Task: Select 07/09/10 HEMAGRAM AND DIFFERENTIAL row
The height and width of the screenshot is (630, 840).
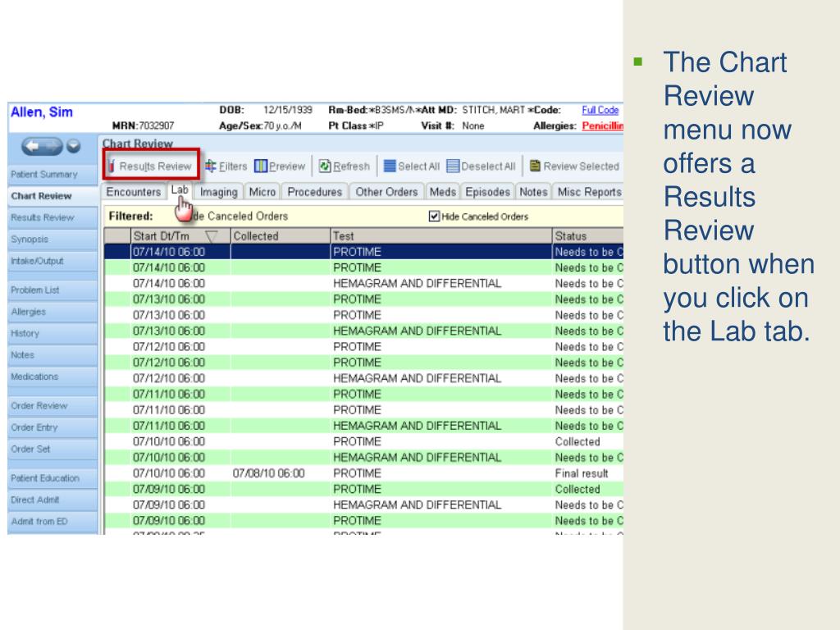Action: coord(363,504)
